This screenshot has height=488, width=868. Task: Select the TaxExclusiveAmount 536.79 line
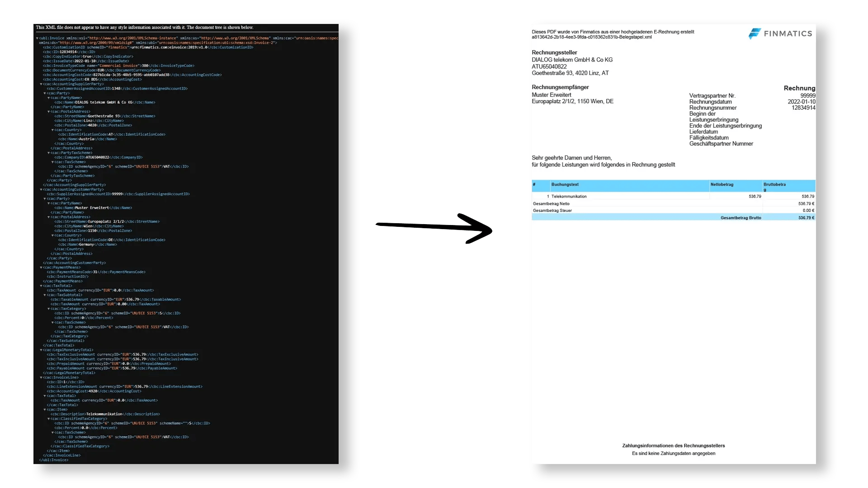[x=123, y=355]
